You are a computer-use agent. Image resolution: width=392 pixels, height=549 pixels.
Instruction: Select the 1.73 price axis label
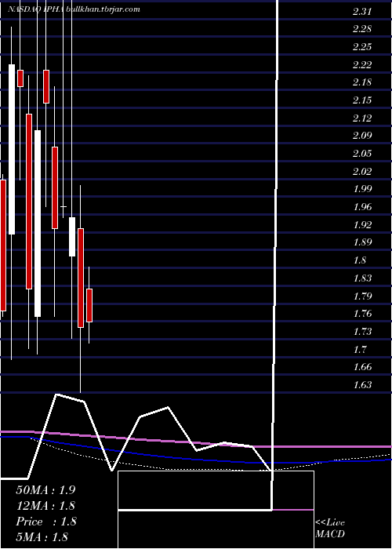tap(361, 330)
